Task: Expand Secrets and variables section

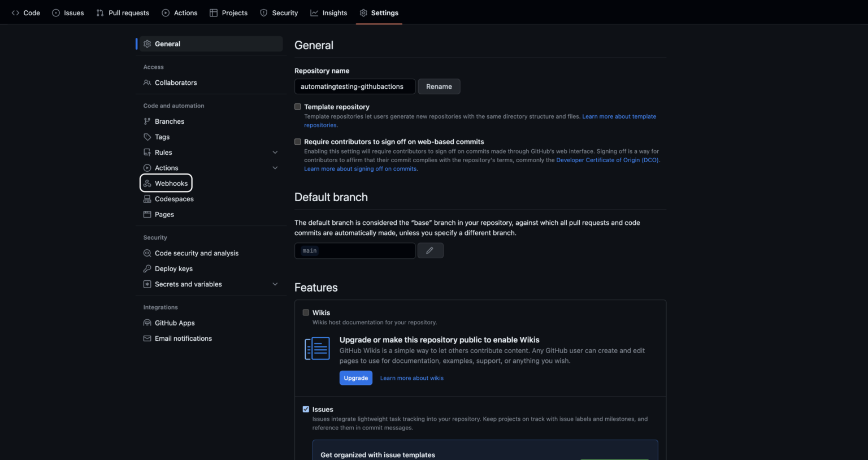Action: (275, 284)
